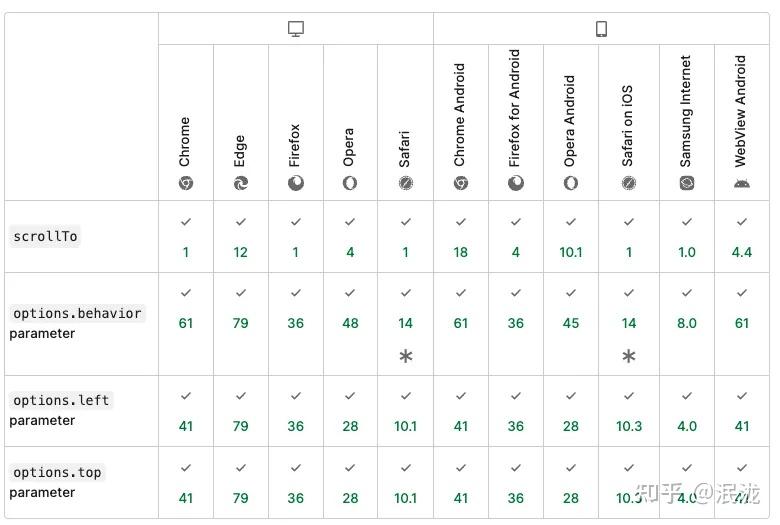Expand the options.behavior Chrome cell showing 61
This screenshot has width=780, height=525.
click(x=185, y=323)
